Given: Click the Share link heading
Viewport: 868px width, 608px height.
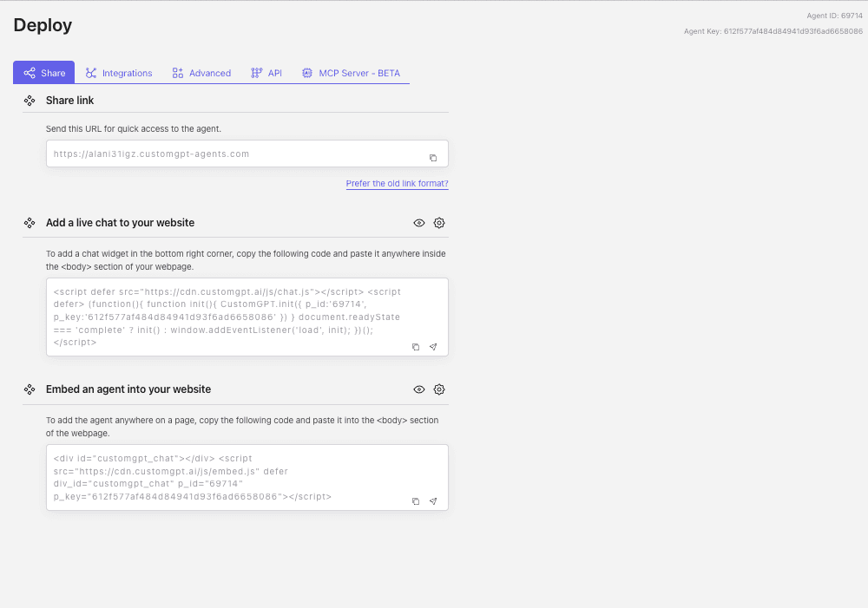Looking at the screenshot, I should click(69, 100).
